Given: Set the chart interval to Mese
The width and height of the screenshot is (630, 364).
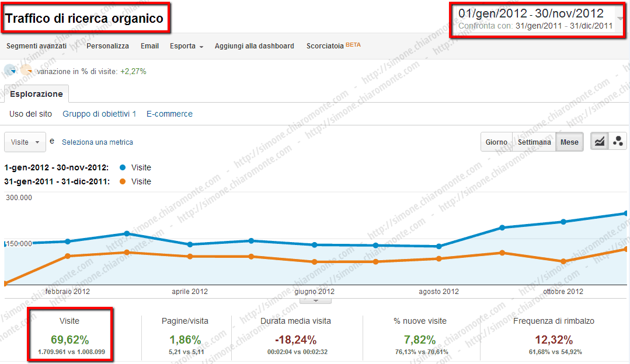Looking at the screenshot, I should point(569,142).
